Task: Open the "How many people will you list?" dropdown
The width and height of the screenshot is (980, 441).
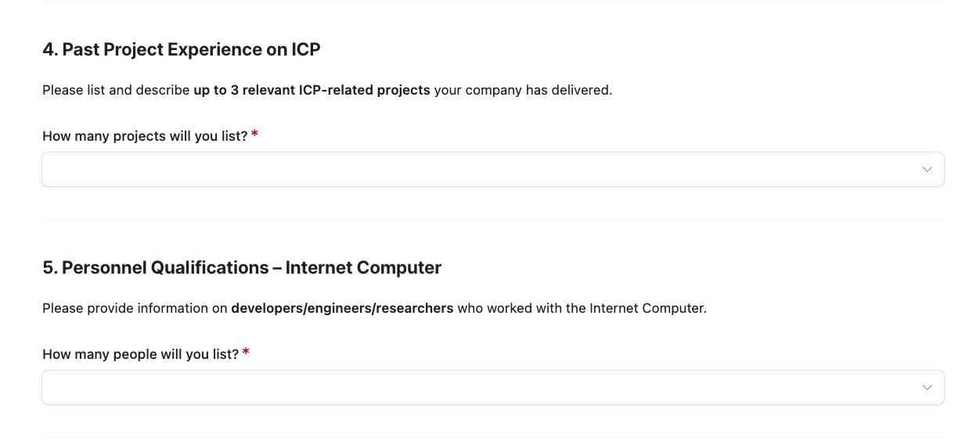Action: click(x=493, y=387)
